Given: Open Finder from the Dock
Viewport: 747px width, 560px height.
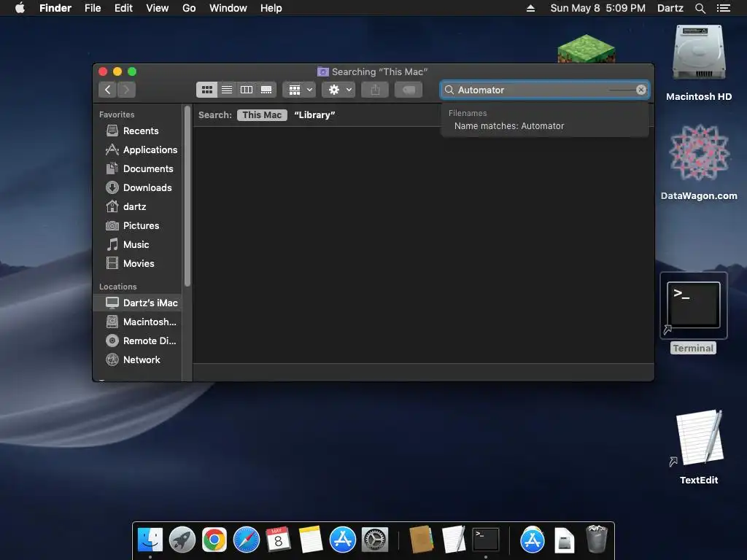Looking at the screenshot, I should point(150,540).
